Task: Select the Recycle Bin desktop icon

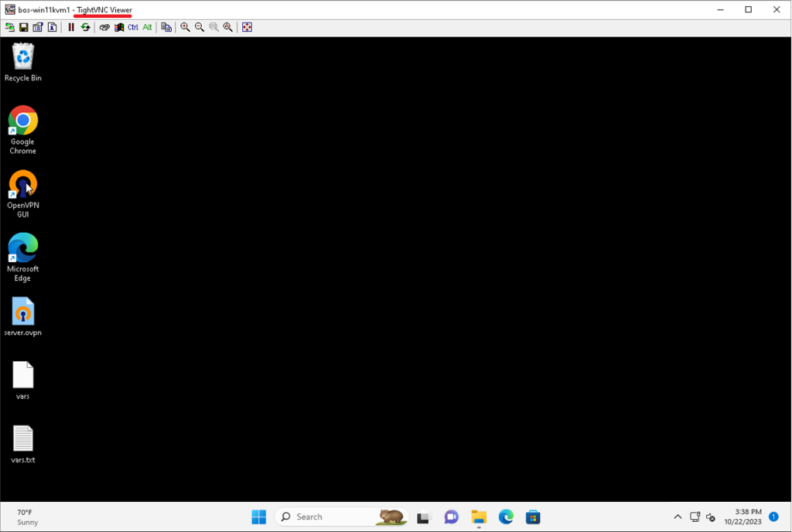Action: coord(22,63)
